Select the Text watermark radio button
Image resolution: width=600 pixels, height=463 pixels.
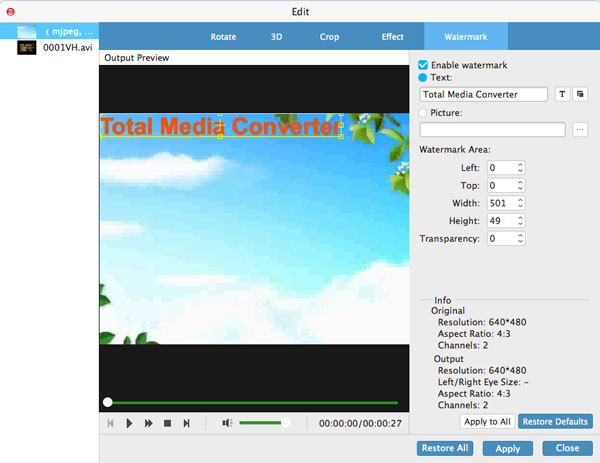[x=422, y=78]
